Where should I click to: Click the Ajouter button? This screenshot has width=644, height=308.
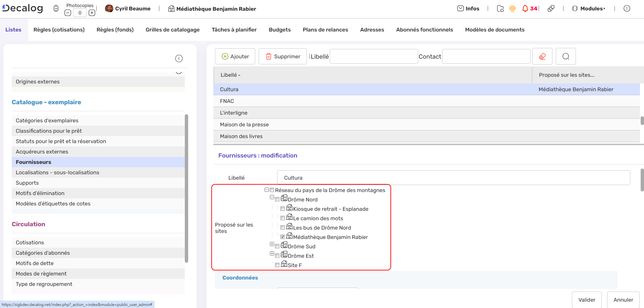(x=235, y=56)
